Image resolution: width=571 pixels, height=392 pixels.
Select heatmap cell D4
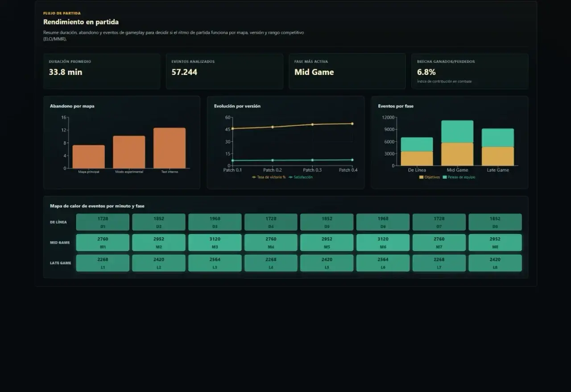[271, 222]
